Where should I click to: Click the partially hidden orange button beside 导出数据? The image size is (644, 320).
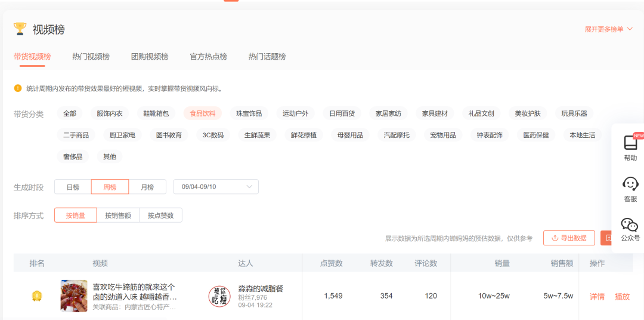click(606, 238)
